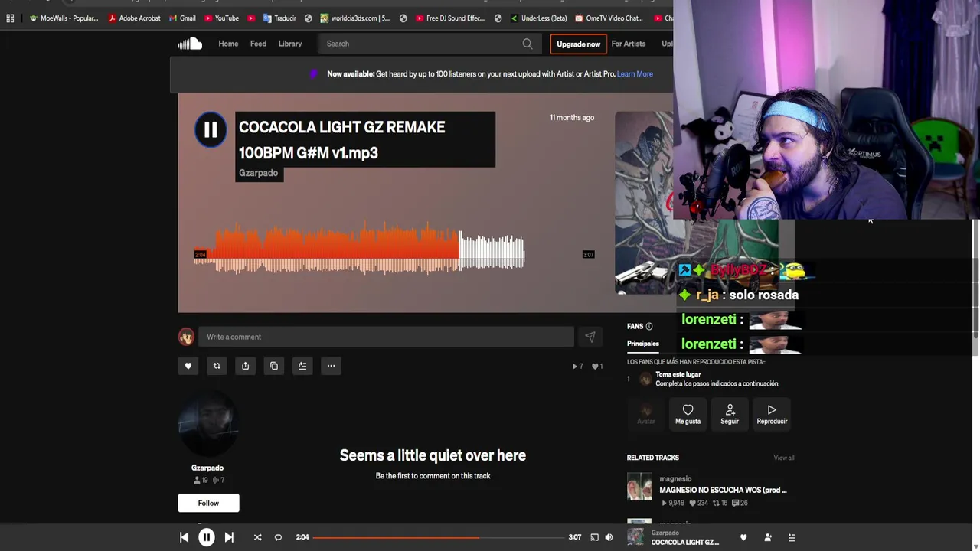Open the UnderLess (Beta) bookmark

tap(538, 18)
